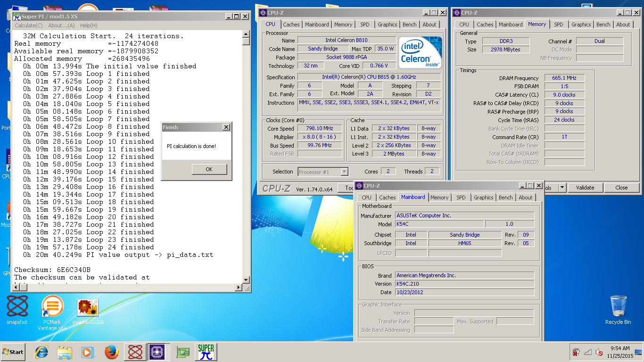Click Validate button in right CPU-Z window

click(x=585, y=188)
